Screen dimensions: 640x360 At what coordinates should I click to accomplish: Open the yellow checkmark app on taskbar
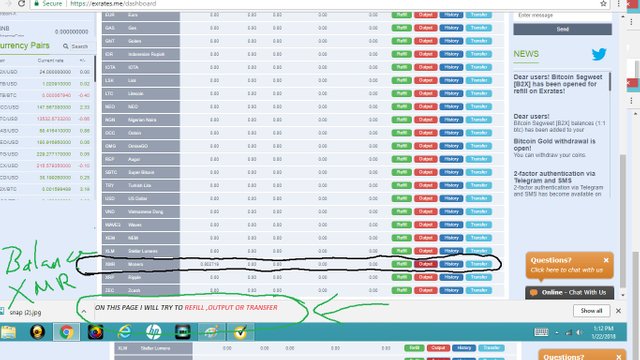[x=240, y=332]
